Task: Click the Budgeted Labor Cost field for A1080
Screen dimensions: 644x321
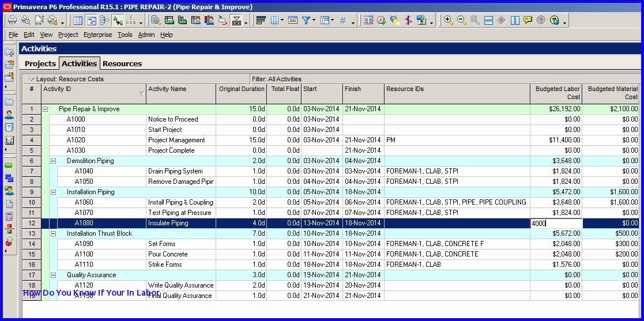Action: (x=556, y=223)
